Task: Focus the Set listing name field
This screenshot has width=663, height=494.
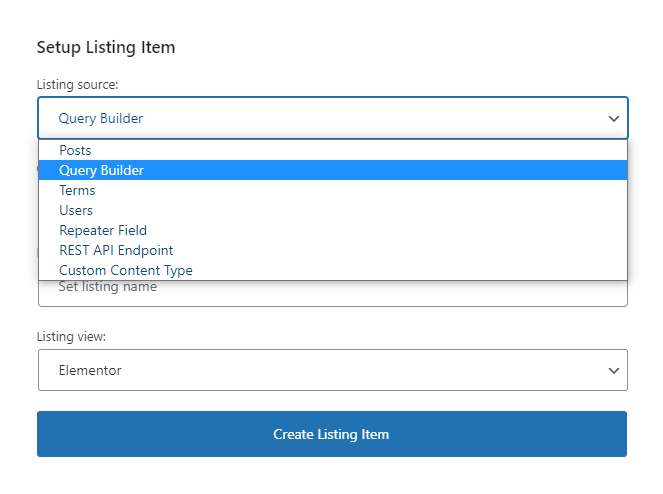Action: (332, 293)
